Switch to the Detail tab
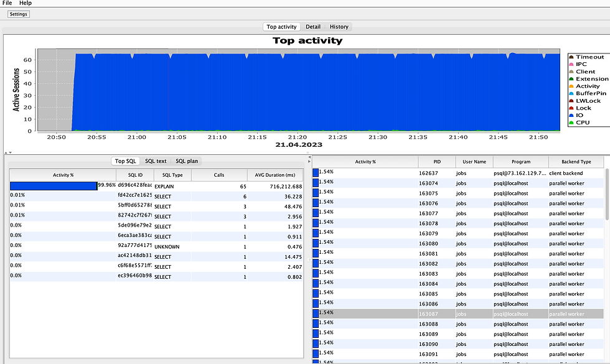The height and width of the screenshot is (364, 610). (313, 27)
